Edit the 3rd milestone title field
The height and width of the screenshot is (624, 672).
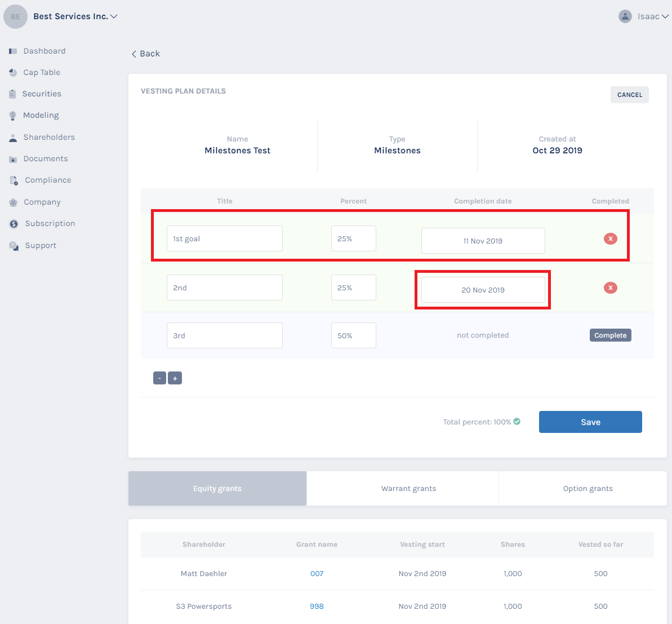(x=225, y=335)
